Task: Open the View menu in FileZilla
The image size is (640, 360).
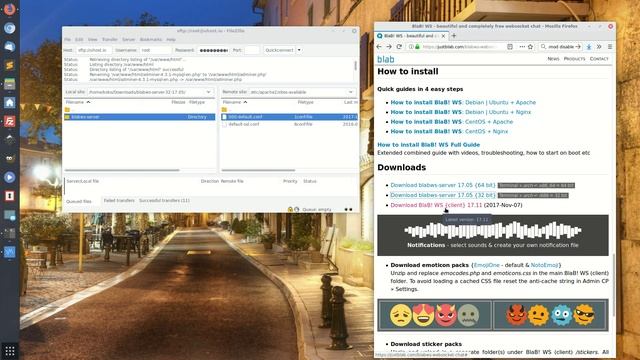Action: (93, 40)
